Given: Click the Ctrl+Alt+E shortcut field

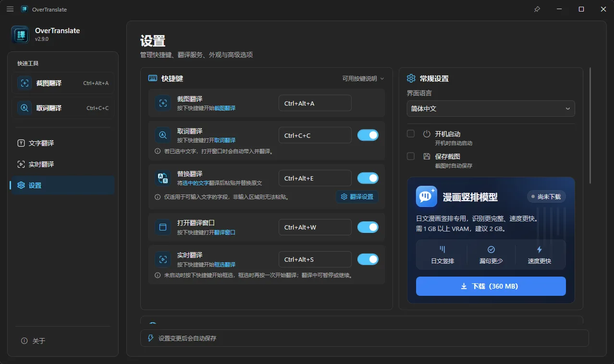Looking at the screenshot, I should tap(315, 179).
